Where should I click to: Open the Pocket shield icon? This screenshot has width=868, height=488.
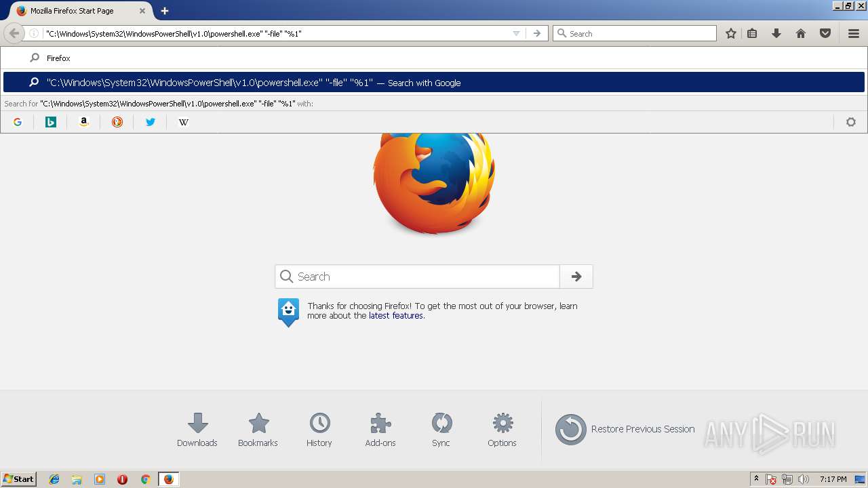point(825,33)
